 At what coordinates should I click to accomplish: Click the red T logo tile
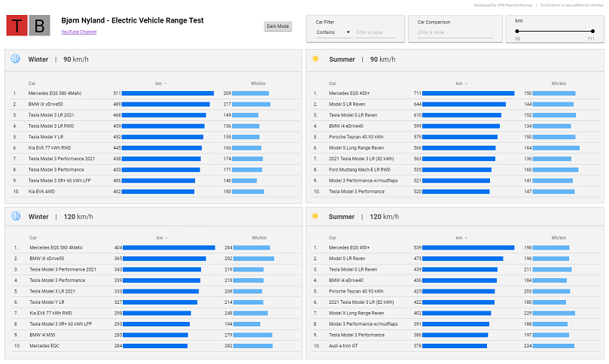tap(17, 26)
